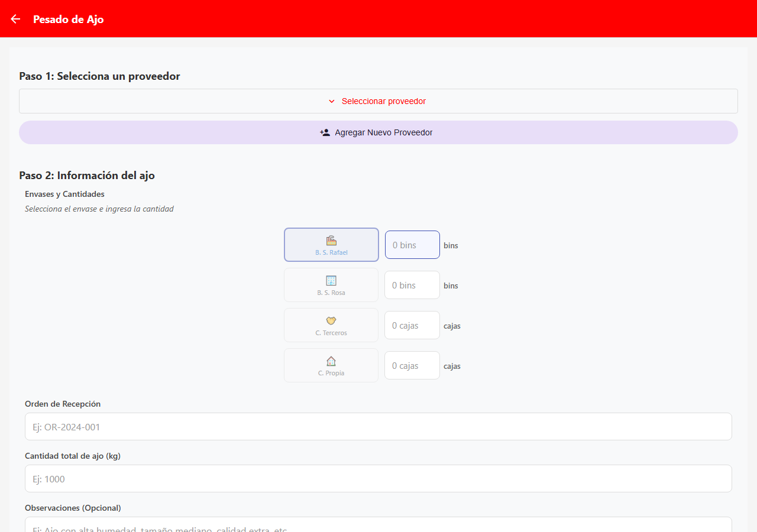Click the Cantidad total de ajo (kg) label
This screenshot has height=532, width=757.
point(73,456)
